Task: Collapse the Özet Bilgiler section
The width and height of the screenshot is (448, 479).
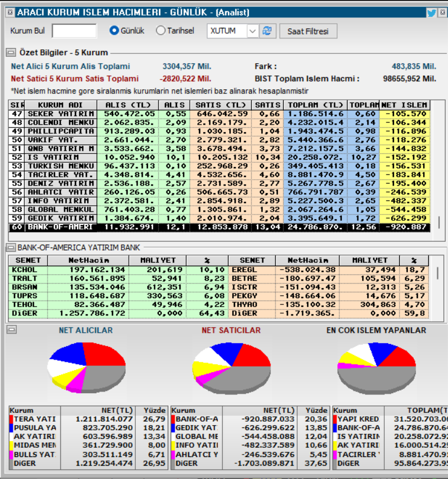Action: [x=10, y=53]
